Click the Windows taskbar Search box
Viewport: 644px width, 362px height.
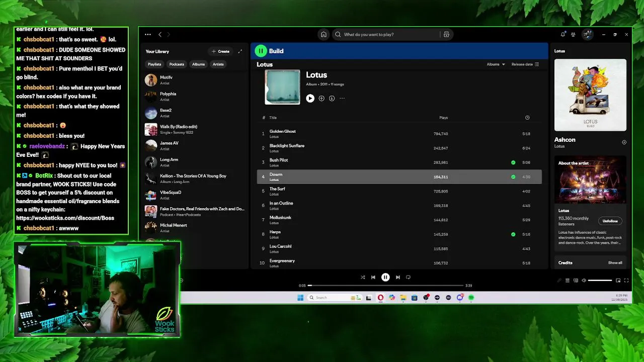(x=335, y=298)
